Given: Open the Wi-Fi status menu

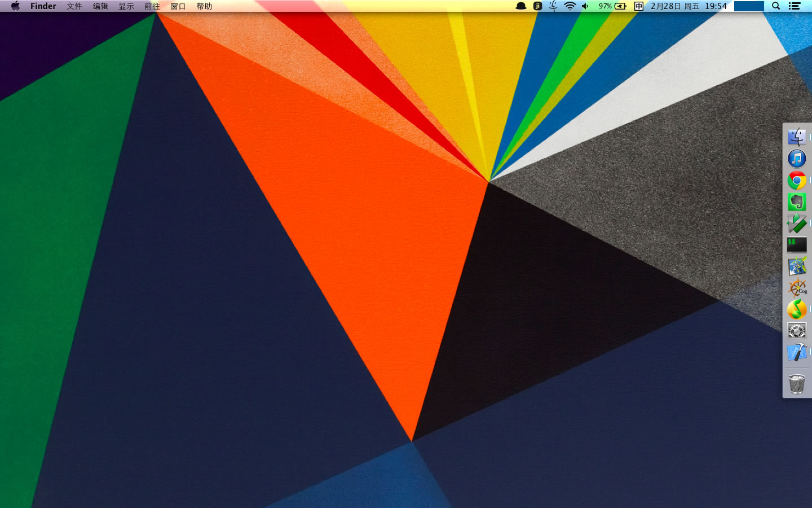Looking at the screenshot, I should [570, 6].
